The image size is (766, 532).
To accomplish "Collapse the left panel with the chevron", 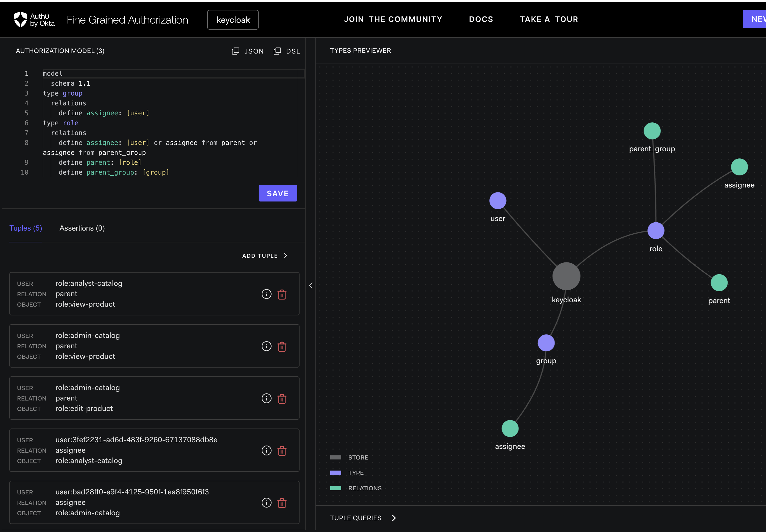I will [311, 285].
